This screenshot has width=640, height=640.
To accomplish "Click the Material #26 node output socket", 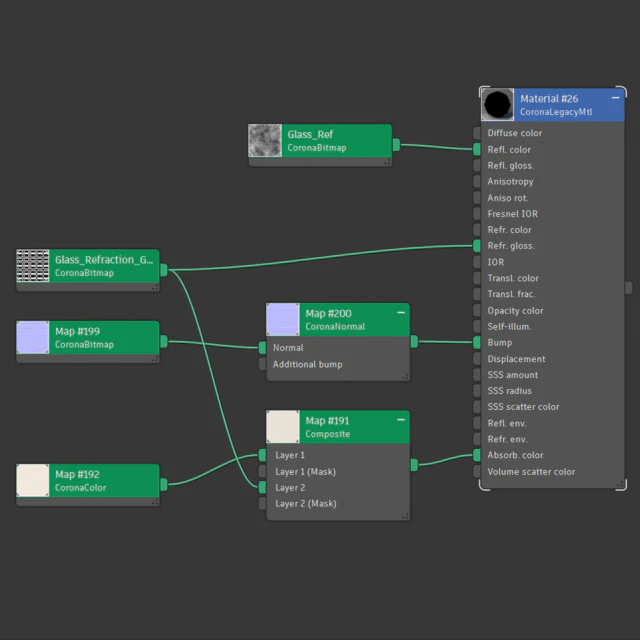I will [x=629, y=288].
